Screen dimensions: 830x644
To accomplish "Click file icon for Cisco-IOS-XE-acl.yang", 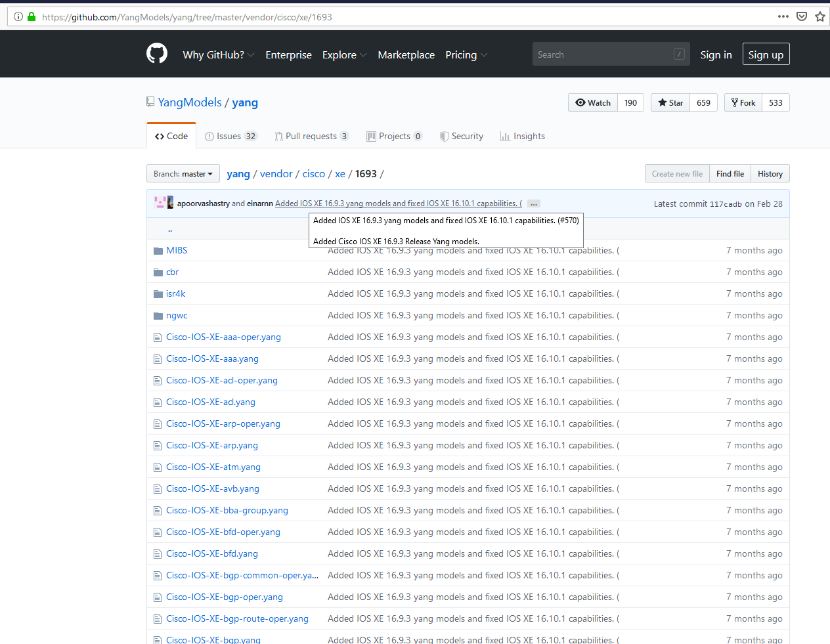I will pyautogui.click(x=158, y=402).
